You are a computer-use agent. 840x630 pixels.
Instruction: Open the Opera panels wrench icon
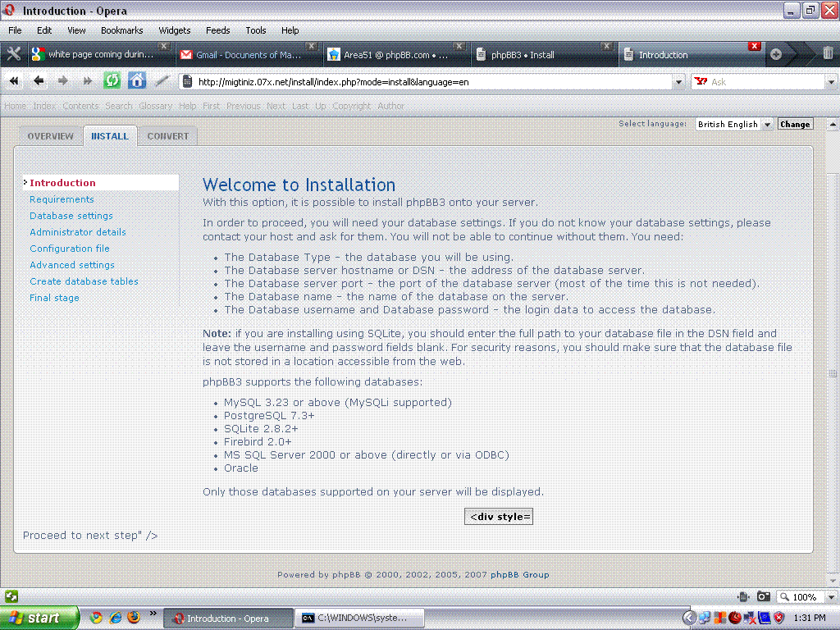(x=14, y=54)
